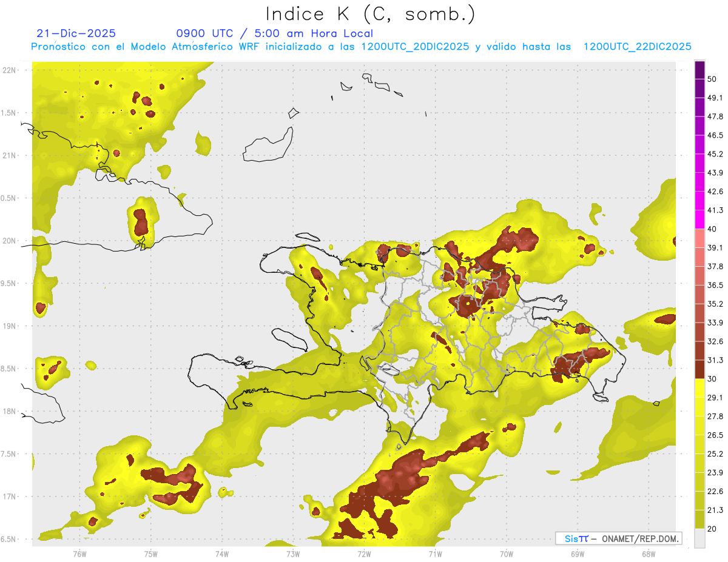This screenshot has height=562, width=728.
Task: Click the colorbar value 23.9
Action: [x=715, y=472]
